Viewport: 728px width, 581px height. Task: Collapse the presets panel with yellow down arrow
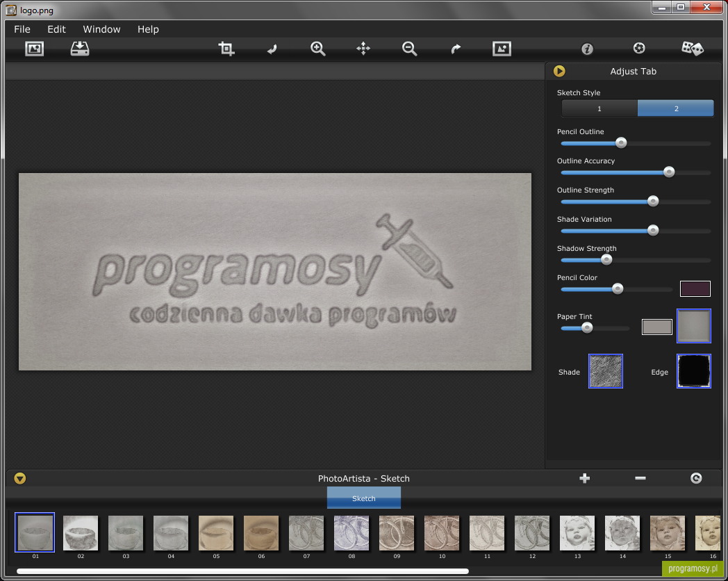pos(20,478)
